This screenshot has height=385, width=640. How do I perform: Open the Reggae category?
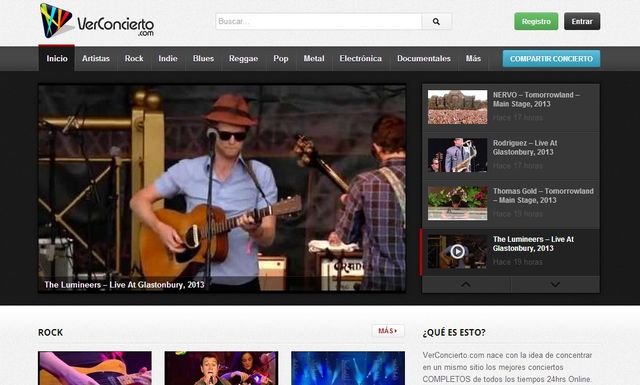243,58
